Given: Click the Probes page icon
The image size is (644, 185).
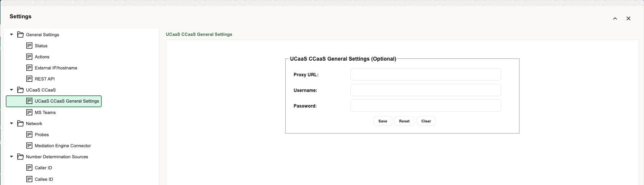Looking at the screenshot, I should pos(29,135).
